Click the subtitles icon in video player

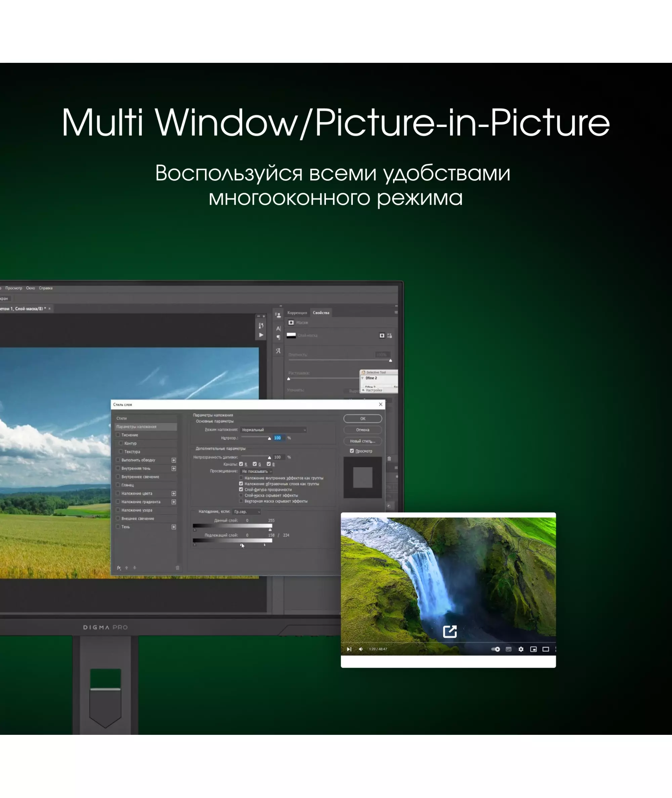[509, 649]
